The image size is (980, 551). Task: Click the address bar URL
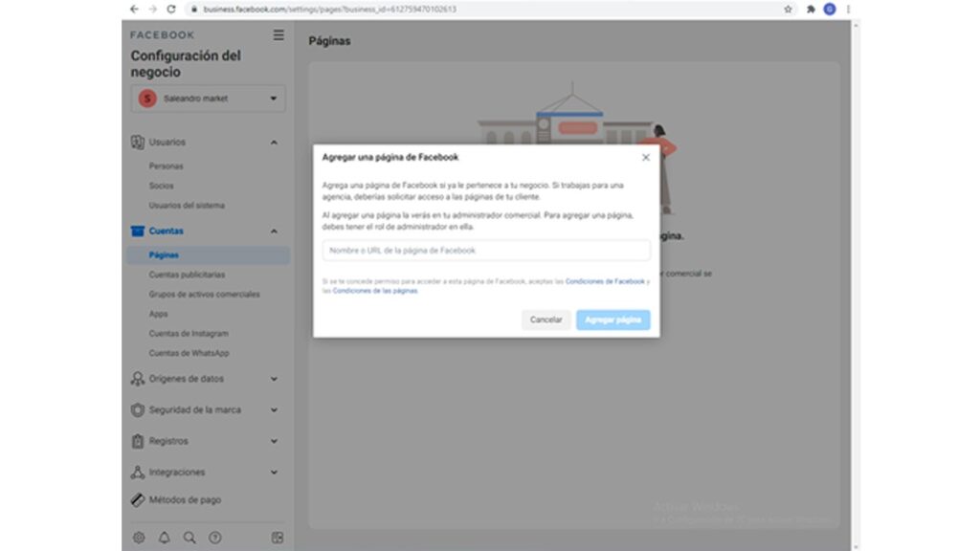329,9
